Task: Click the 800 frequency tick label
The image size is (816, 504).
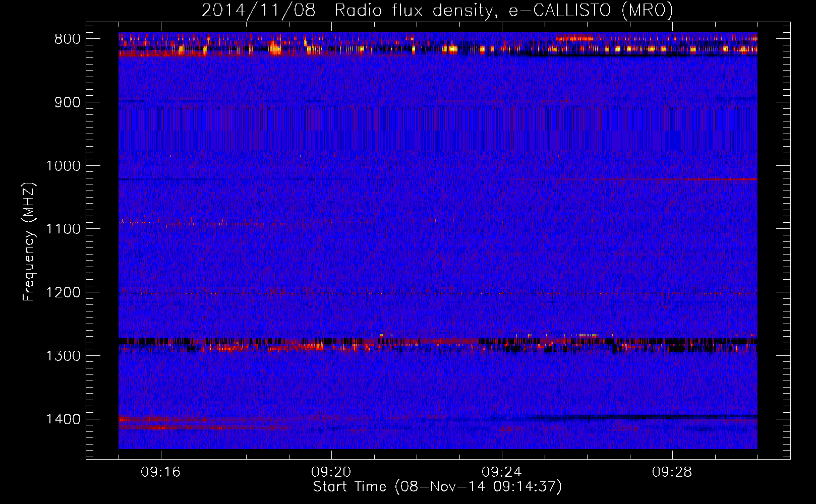Action: (67, 39)
